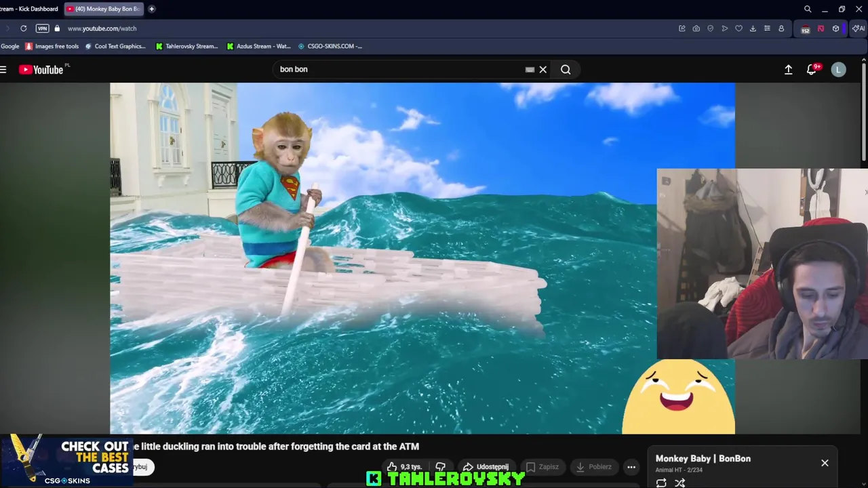Click the video title about the duckling ATM
The width and height of the screenshot is (868, 488).
(277, 447)
